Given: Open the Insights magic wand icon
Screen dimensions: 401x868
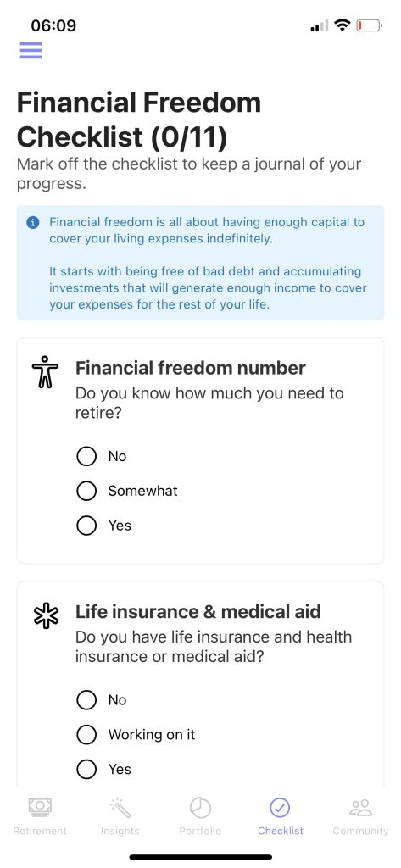Looking at the screenshot, I should click(x=120, y=807).
